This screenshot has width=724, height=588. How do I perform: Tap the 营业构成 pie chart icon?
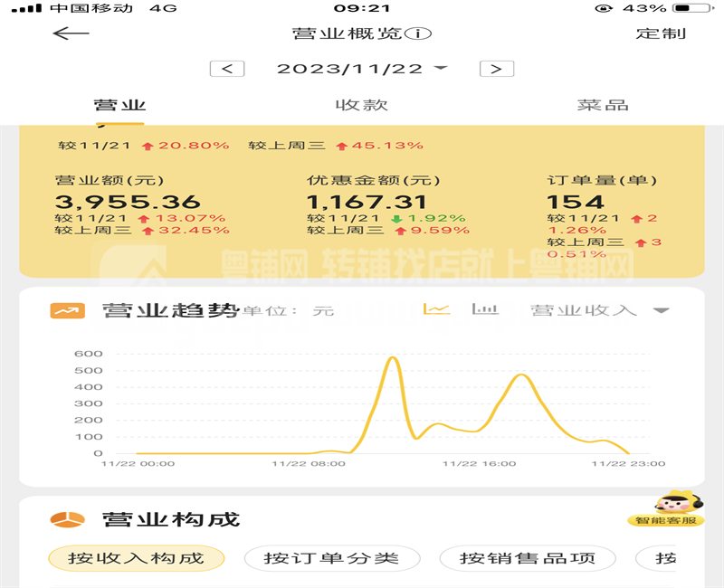(67, 519)
